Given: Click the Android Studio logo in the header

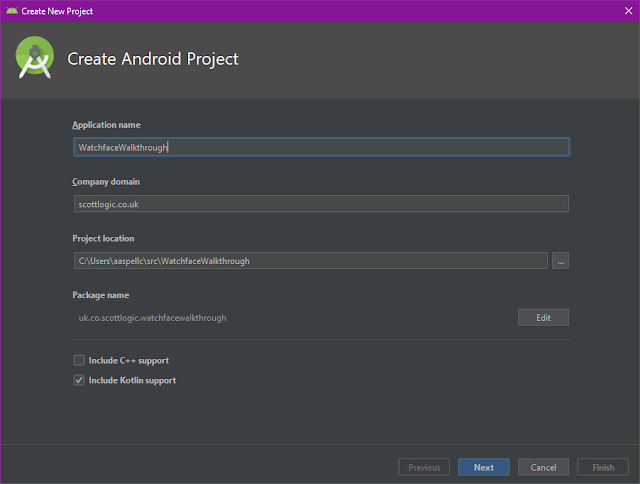Looking at the screenshot, I should (35, 58).
